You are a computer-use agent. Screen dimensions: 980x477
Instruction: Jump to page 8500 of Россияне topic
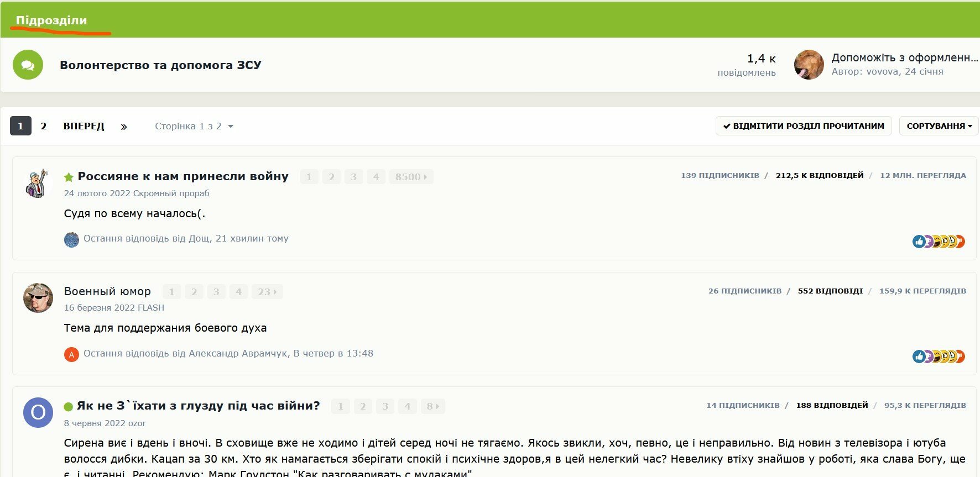click(411, 177)
